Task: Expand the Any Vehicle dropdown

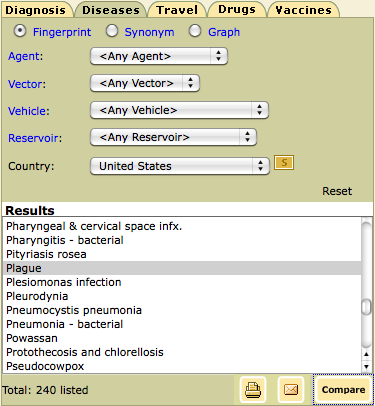Action: point(179,110)
